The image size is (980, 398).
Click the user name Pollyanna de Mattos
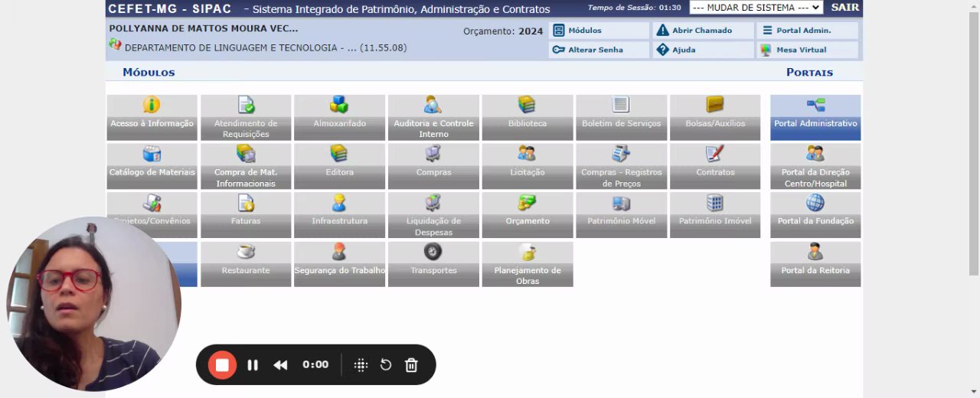point(204,28)
